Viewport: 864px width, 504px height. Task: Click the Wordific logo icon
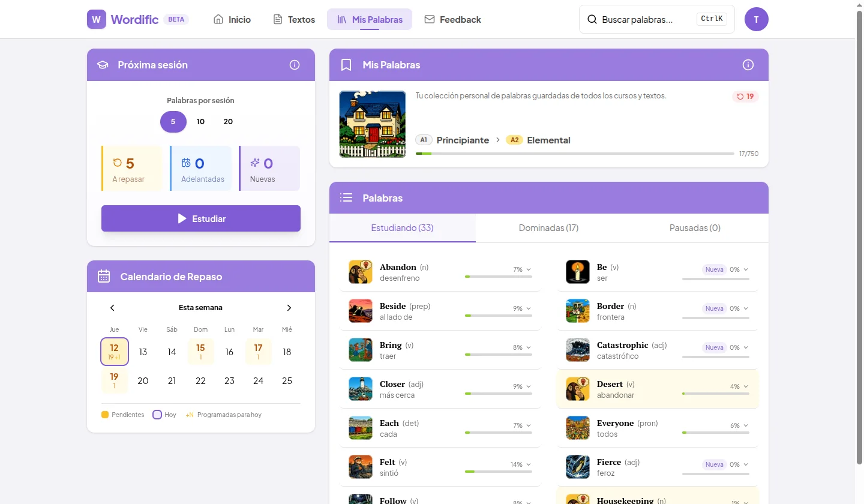tap(97, 19)
